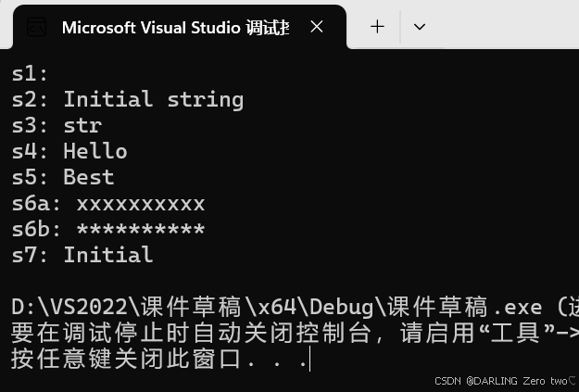Click the text cursor after the last prompt

pyautogui.click(x=309, y=360)
